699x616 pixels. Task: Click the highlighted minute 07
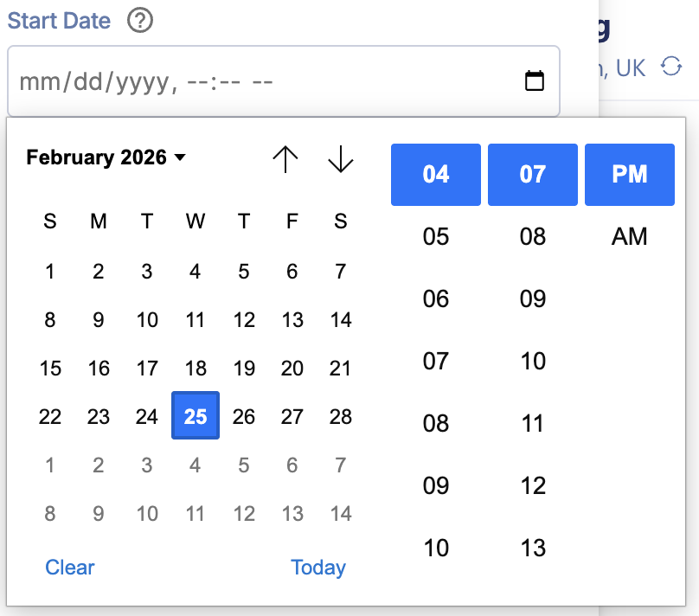click(x=533, y=175)
